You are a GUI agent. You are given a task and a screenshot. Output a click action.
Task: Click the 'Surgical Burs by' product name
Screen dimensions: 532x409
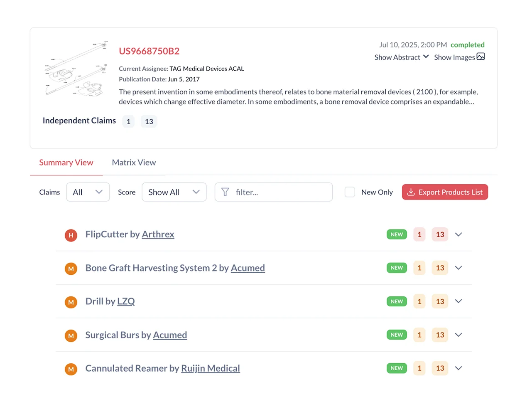[118, 335]
